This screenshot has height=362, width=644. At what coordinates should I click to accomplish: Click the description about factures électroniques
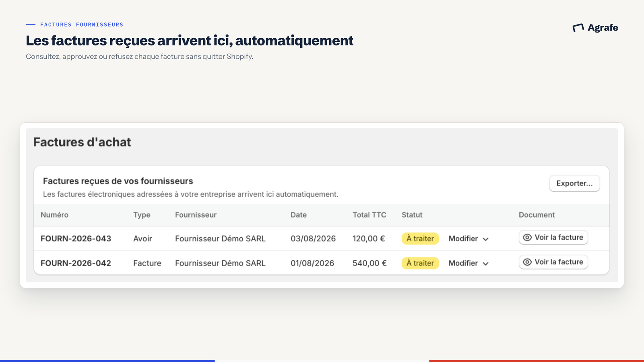pyautogui.click(x=191, y=194)
